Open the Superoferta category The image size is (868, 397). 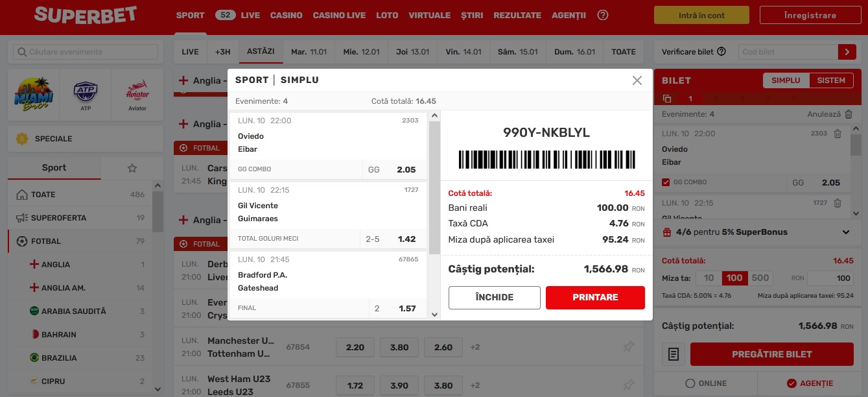[x=80, y=218]
